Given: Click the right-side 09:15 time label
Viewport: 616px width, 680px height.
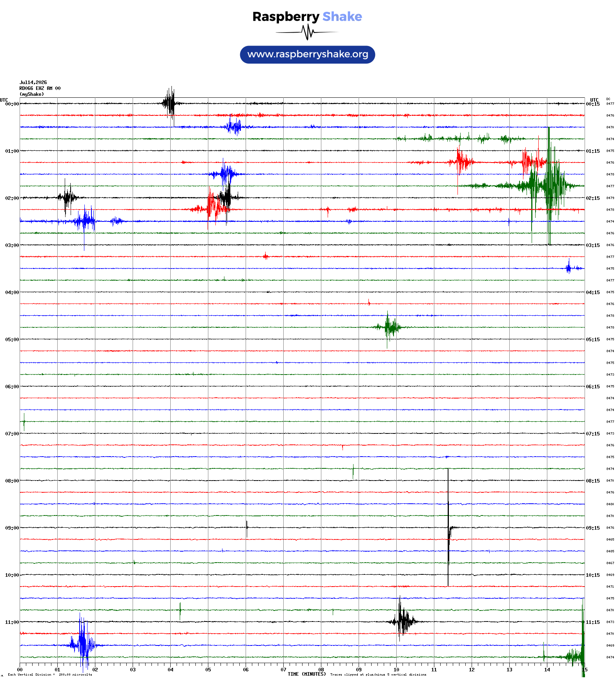Looking at the screenshot, I should click(x=593, y=528).
